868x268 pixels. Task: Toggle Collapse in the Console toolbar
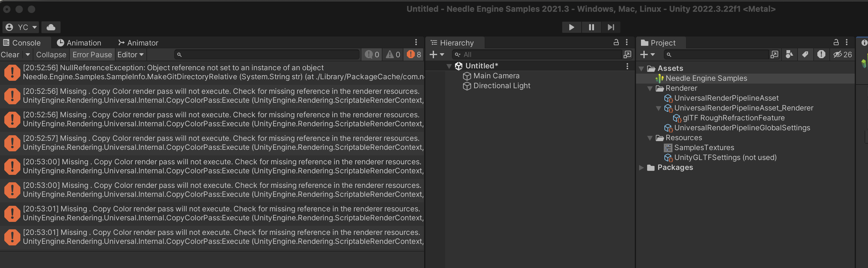click(x=51, y=55)
